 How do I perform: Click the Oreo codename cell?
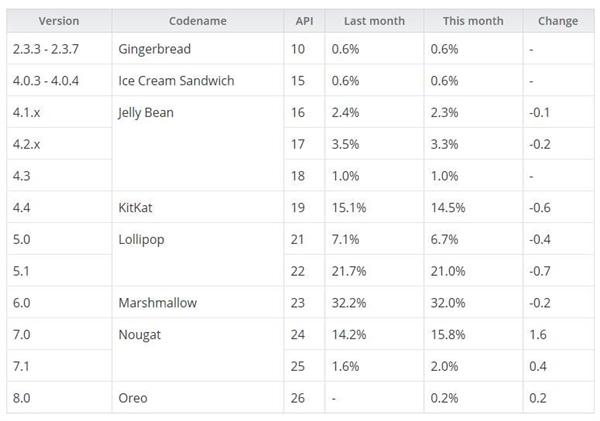coord(198,398)
